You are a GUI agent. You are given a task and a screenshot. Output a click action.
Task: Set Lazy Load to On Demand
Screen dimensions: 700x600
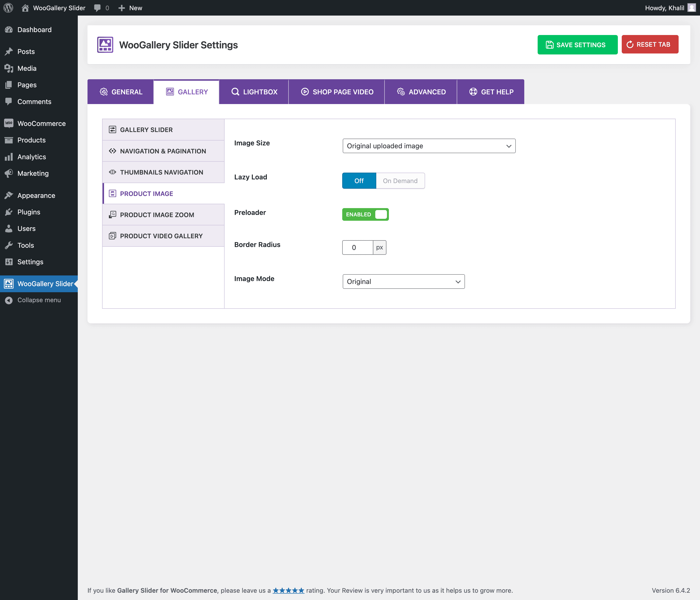[400, 181]
